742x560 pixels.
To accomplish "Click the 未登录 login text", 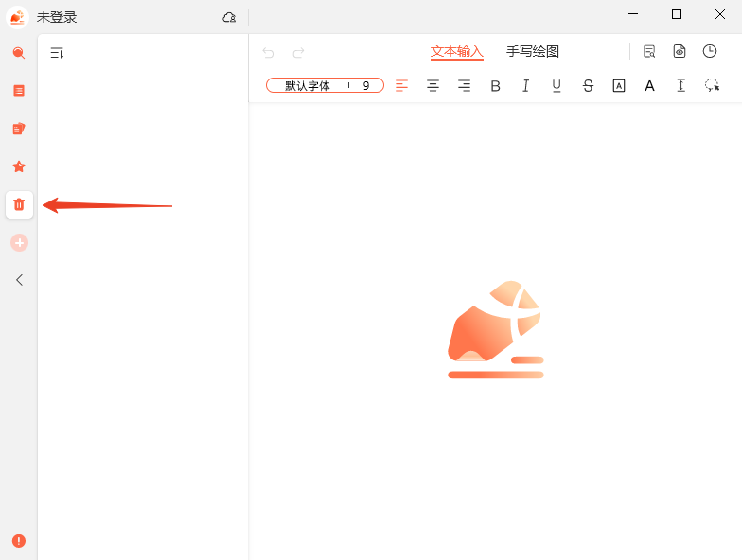I will (57, 17).
